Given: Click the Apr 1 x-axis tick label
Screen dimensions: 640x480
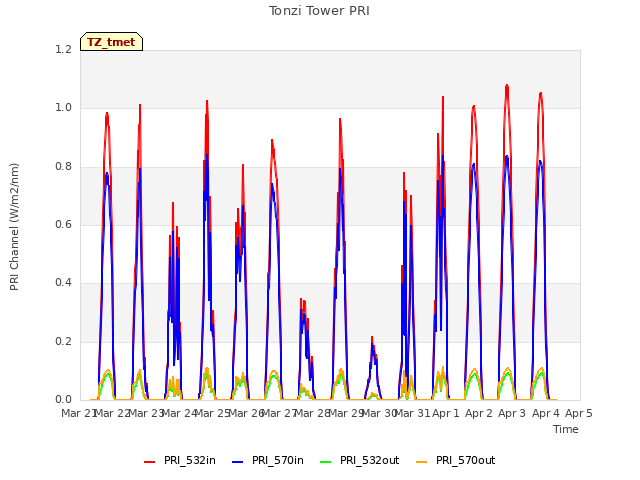Looking at the screenshot, I should (446, 413).
